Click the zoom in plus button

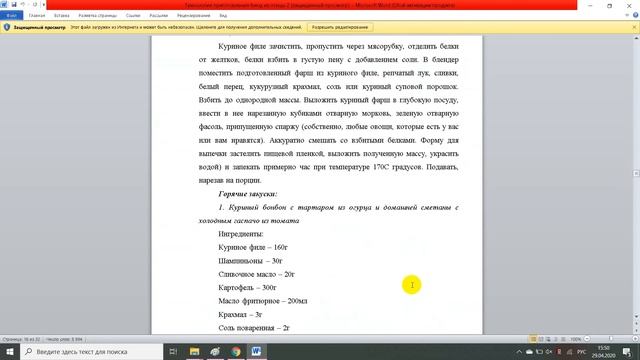click(635, 339)
